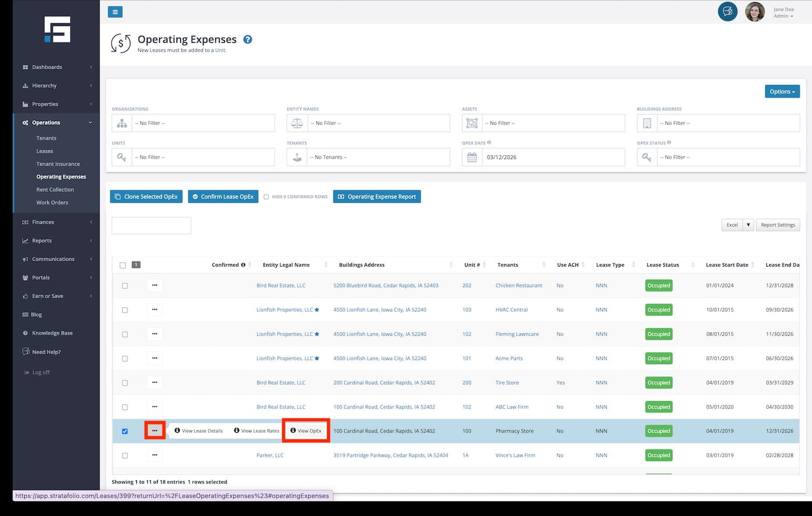This screenshot has width=812, height=516.
Task: Expand the Excel export dropdown arrow
Action: (x=748, y=225)
